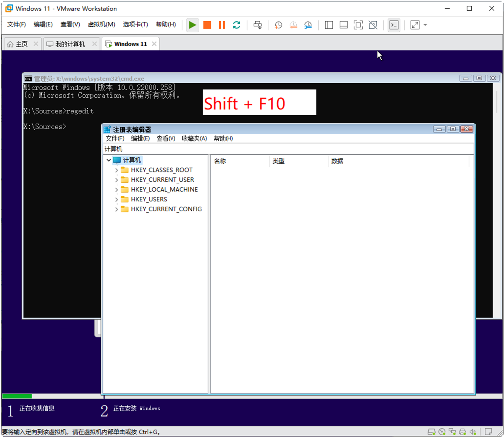
Task: Click the VMware Workstation title bar logo
Action: click(9, 9)
